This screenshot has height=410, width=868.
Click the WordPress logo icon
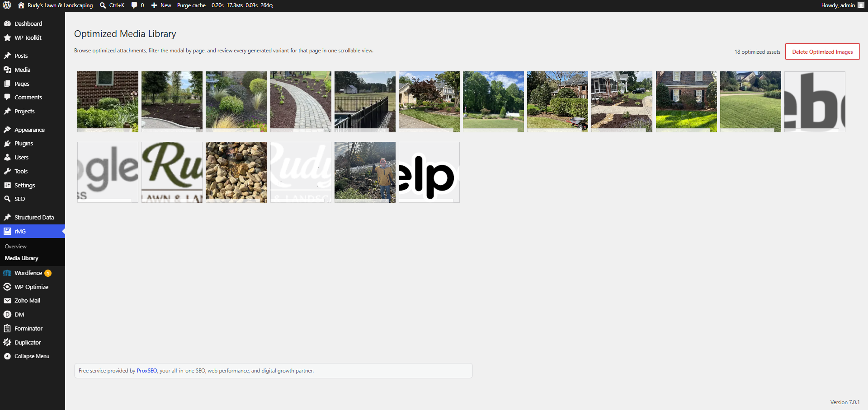pyautogui.click(x=7, y=5)
